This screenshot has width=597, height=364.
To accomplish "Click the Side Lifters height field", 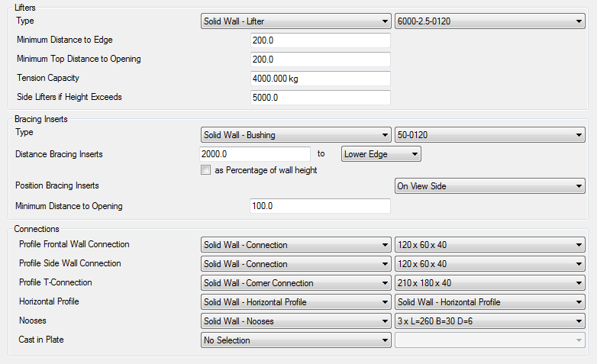I will 320,98.
